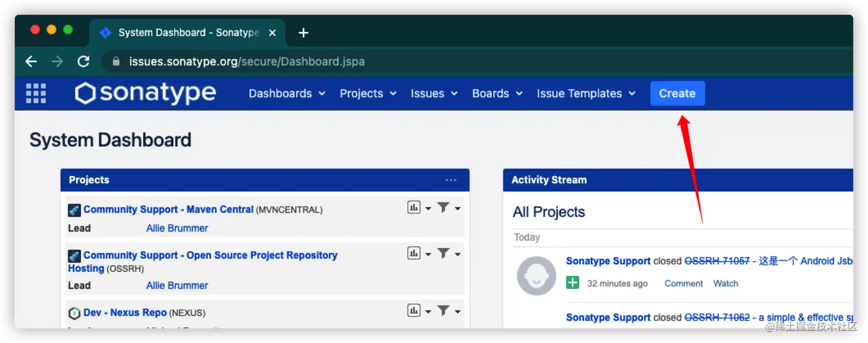The width and height of the screenshot is (868, 343).
Task: Open Projects gadget three-dot menu
Action: [x=451, y=180]
